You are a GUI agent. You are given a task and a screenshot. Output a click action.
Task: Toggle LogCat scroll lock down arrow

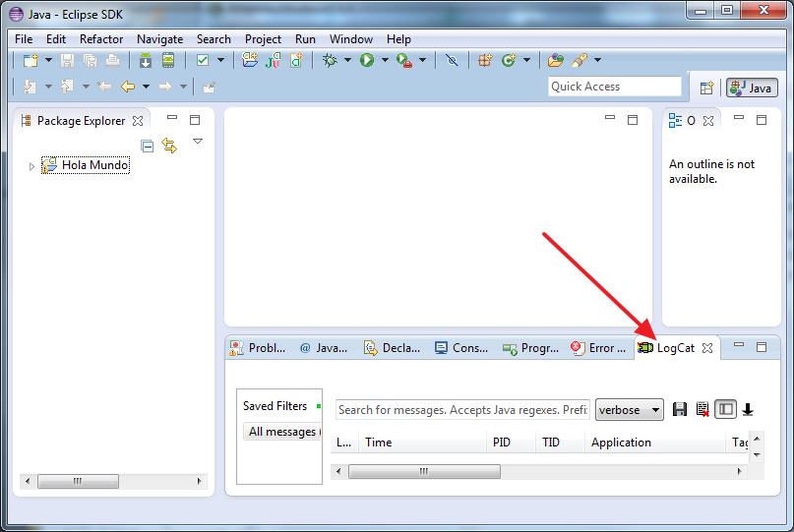(748, 410)
